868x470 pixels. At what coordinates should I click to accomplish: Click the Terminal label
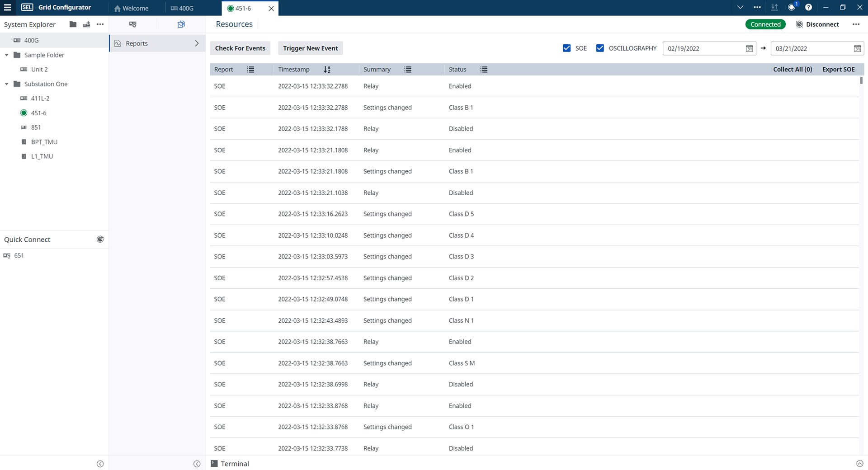[x=235, y=464]
